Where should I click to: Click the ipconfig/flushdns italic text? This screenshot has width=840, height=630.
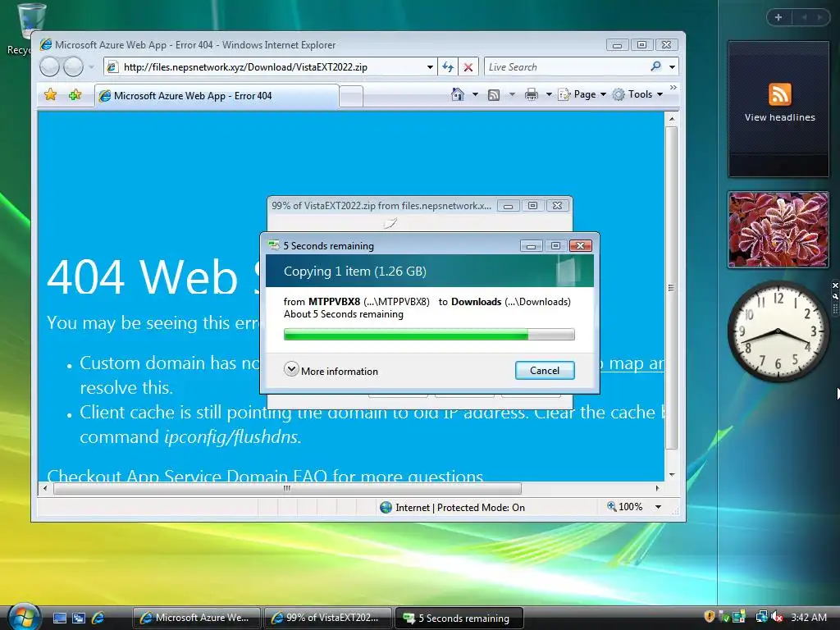[232, 437]
